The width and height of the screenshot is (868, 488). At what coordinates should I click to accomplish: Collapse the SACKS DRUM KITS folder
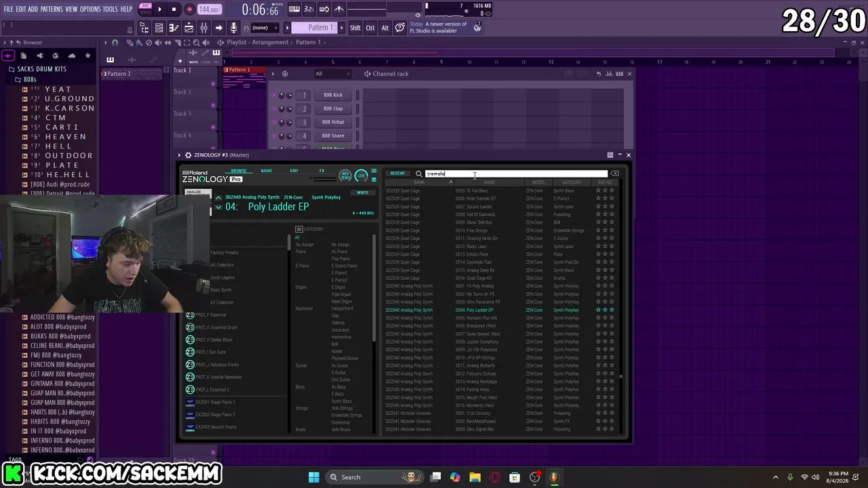coord(41,69)
